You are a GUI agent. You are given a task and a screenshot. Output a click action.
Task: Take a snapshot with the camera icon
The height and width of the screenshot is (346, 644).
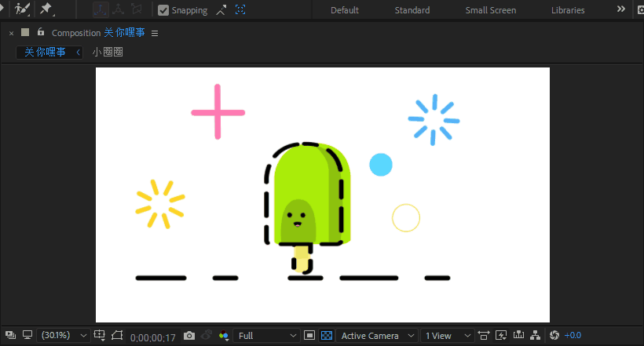point(189,336)
